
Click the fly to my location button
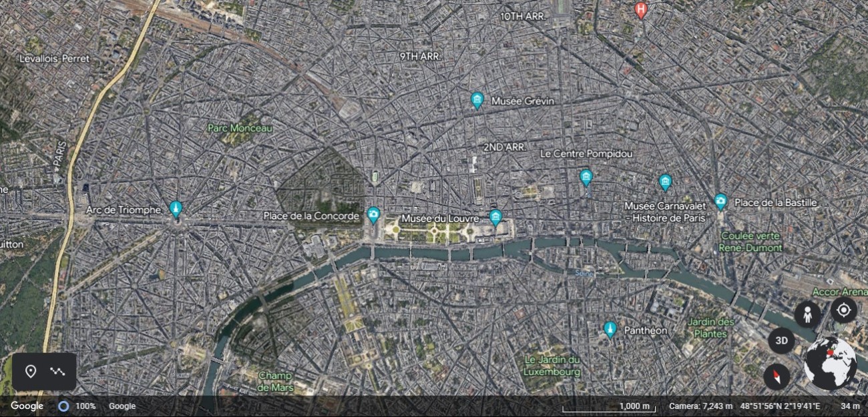click(x=843, y=310)
